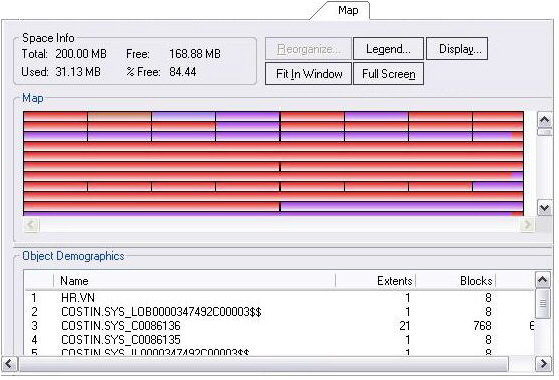The image size is (559, 380).
Task: Click the bottom panel's left scroll arrow
Action: 9,364
